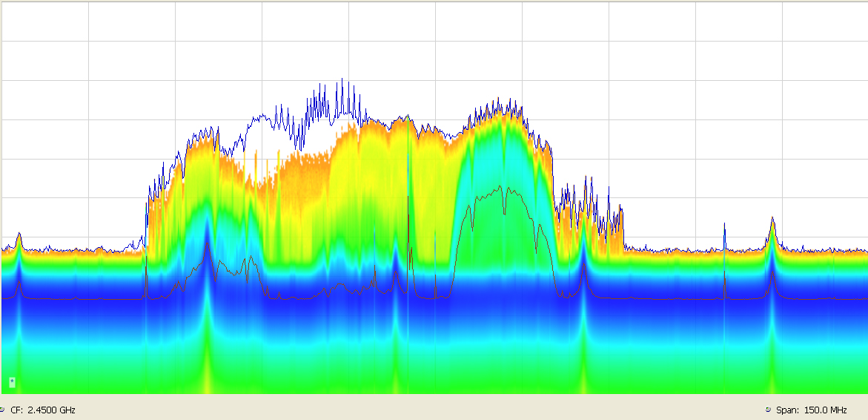This screenshot has height=420, width=868.
Task: Select the radio button beside CF
Action: [x=1, y=410]
